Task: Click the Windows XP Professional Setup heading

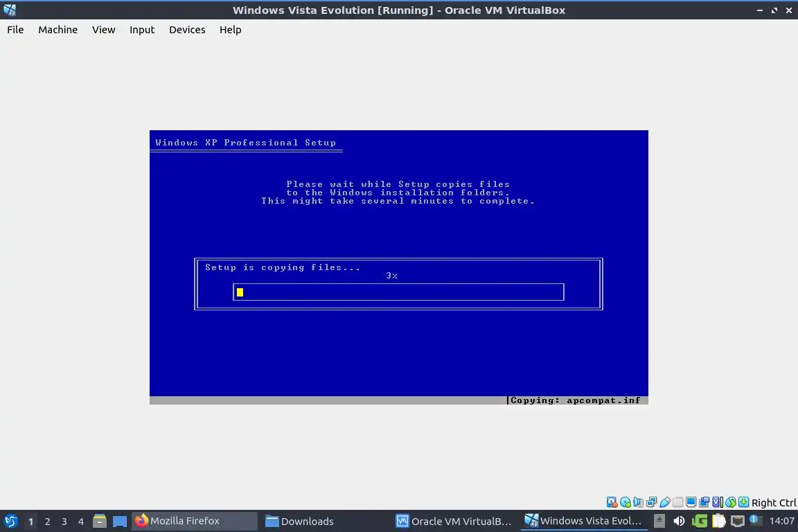Action: (245, 143)
